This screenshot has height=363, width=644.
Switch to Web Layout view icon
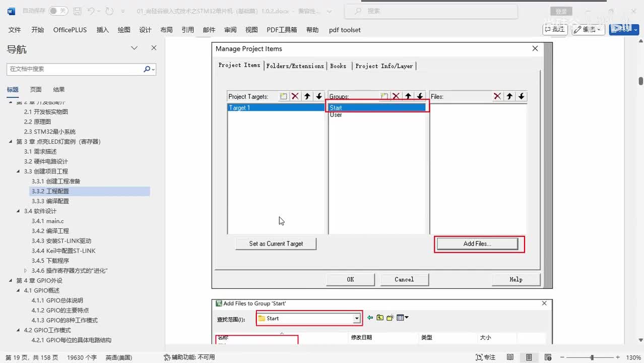[x=547, y=357]
